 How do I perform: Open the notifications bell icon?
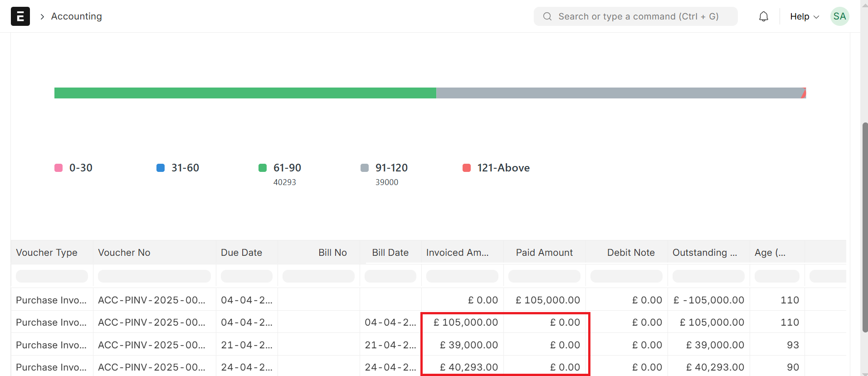click(764, 16)
